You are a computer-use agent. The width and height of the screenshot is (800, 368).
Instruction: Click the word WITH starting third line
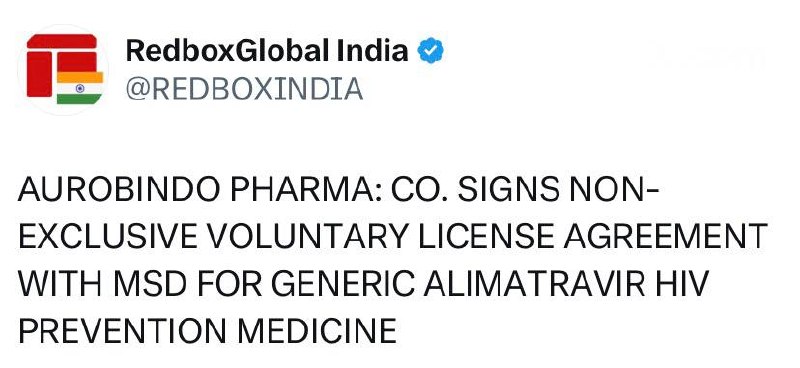click(61, 285)
